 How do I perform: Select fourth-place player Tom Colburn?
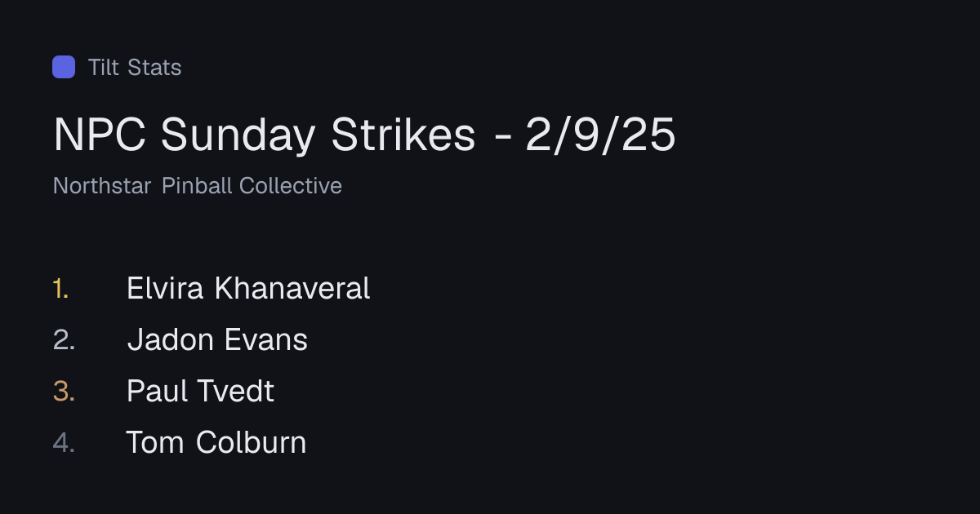216,442
